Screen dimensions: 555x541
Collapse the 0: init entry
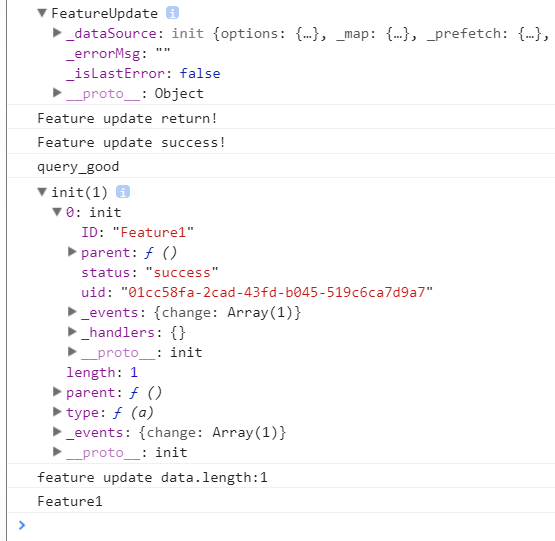coord(57,212)
